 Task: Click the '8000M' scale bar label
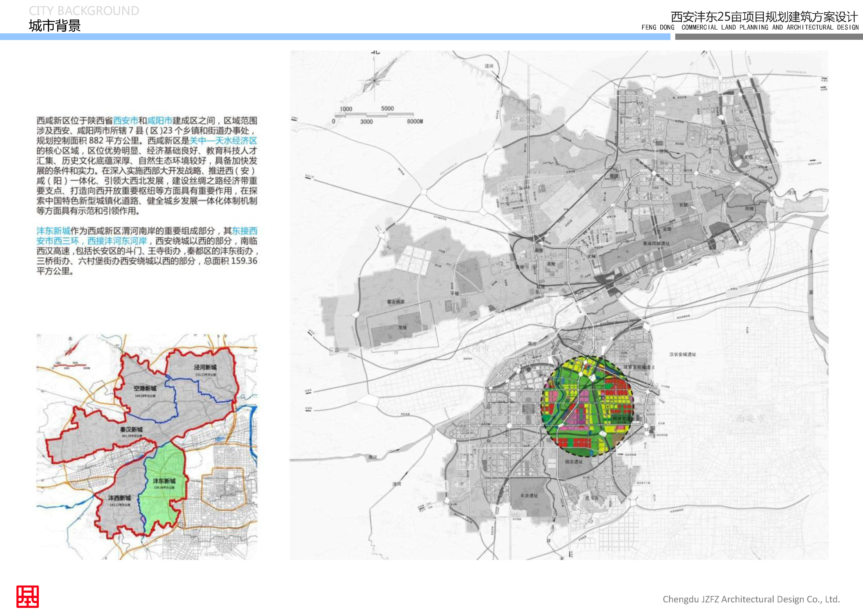(x=415, y=121)
